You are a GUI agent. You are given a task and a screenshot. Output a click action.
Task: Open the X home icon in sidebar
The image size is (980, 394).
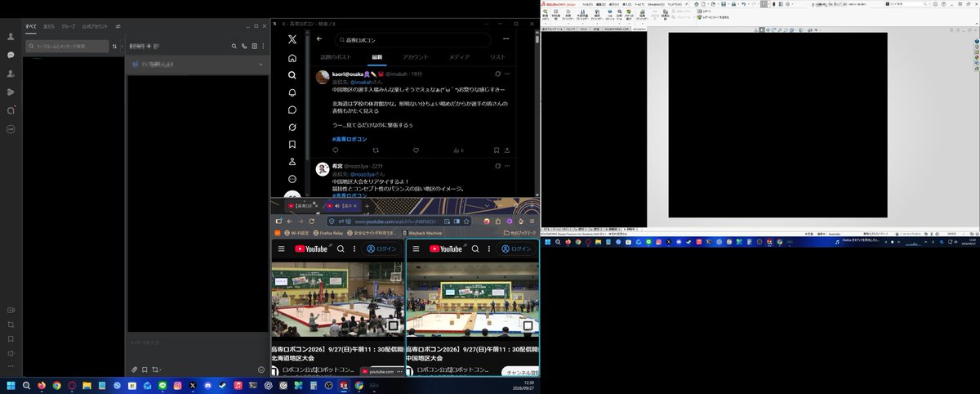click(x=292, y=59)
